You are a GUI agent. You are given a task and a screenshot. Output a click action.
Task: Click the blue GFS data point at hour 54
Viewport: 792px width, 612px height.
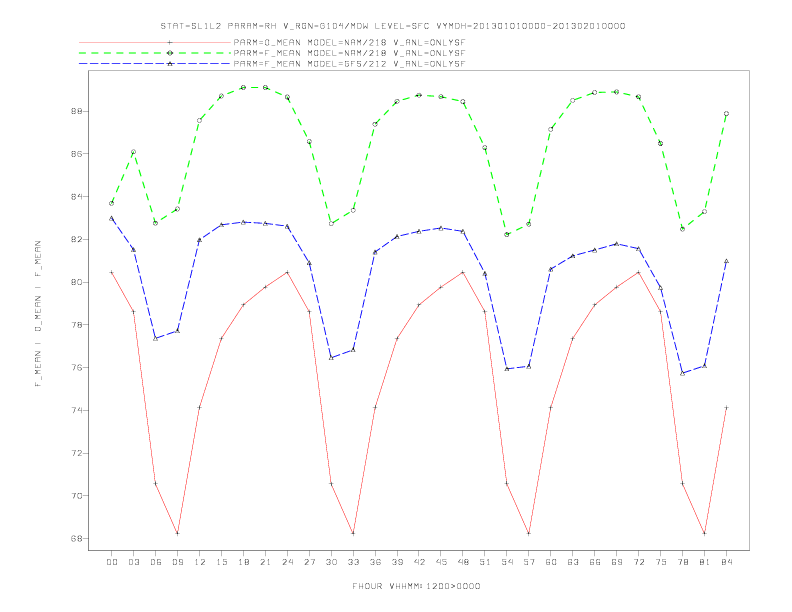507,369
